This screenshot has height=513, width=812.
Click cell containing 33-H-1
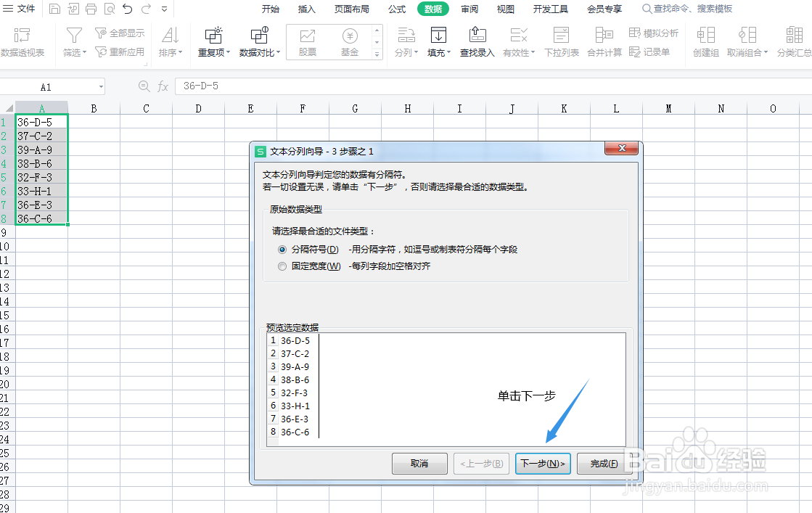click(x=41, y=191)
